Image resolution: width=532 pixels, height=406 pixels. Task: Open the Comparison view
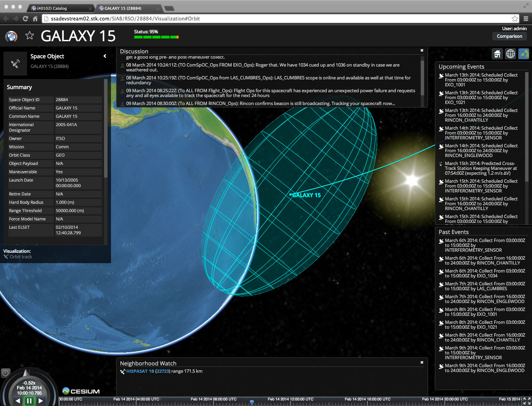pyautogui.click(x=509, y=36)
